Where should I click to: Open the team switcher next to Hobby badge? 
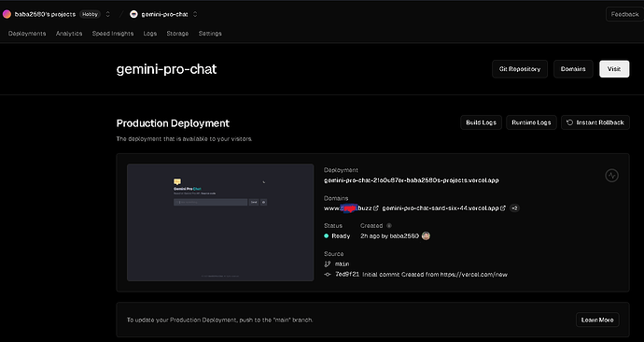tap(108, 14)
